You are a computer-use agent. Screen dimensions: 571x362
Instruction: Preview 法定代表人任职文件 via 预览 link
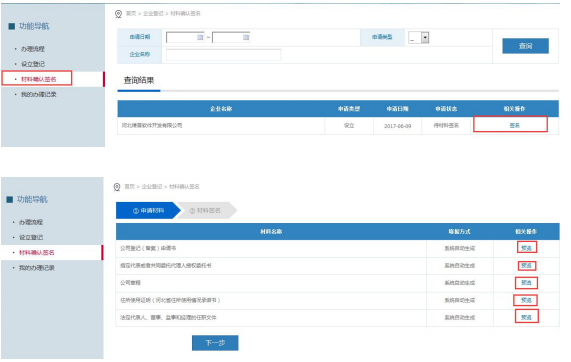pos(527,317)
